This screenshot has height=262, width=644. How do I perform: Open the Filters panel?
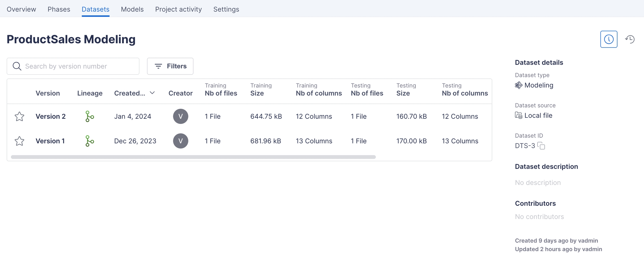point(170,66)
